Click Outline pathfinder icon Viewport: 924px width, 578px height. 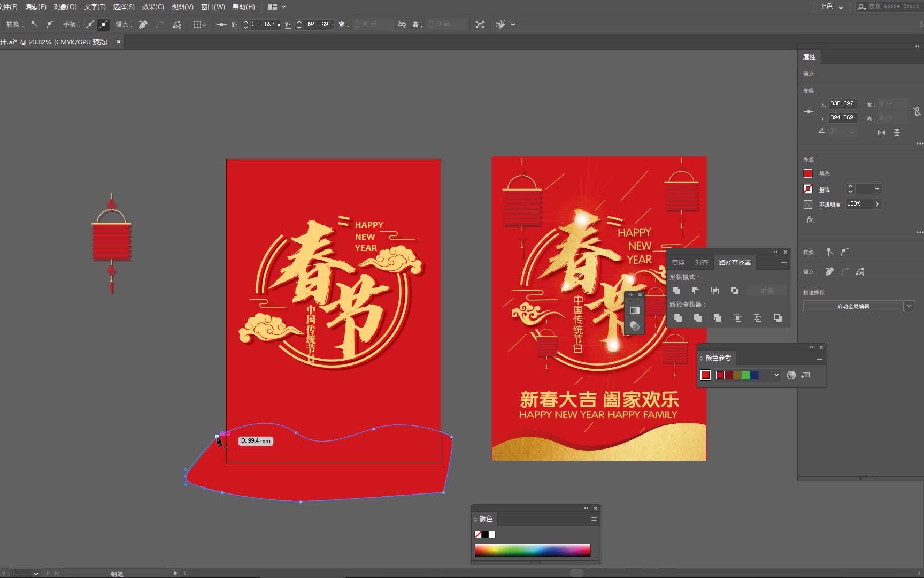click(x=758, y=318)
